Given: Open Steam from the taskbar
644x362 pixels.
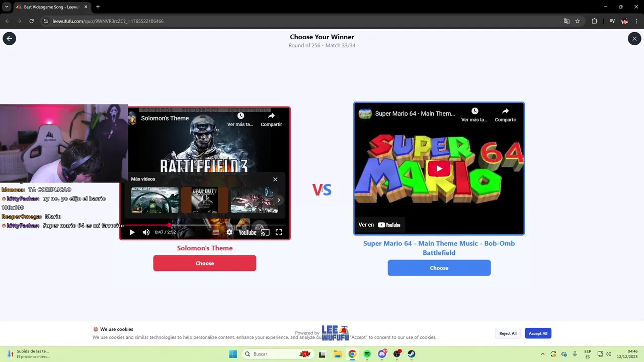Looking at the screenshot, I should click(412, 354).
